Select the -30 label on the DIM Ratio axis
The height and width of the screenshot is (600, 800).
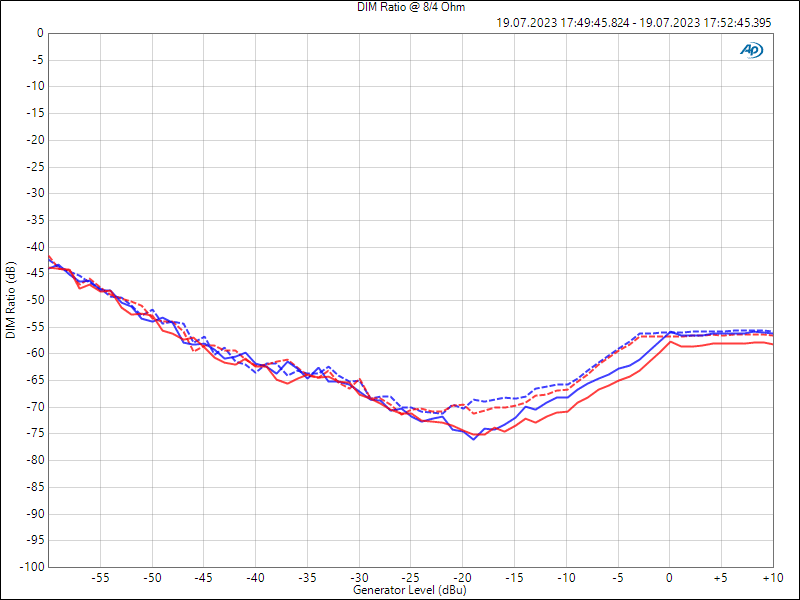tap(35, 193)
